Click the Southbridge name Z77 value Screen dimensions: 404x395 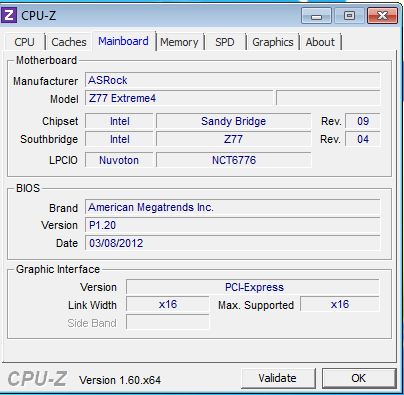click(x=234, y=139)
